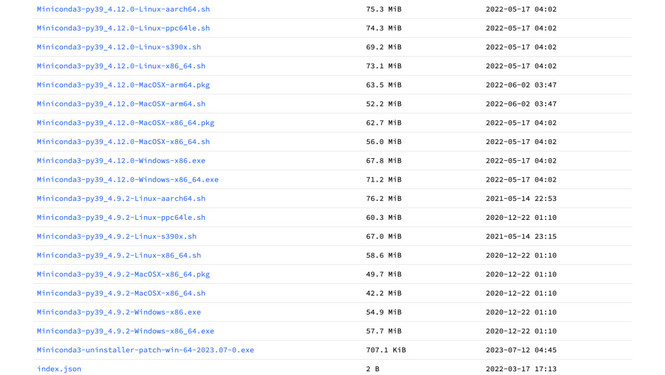Select Miniconda3-py39_4.12.0-Linux-x86_64.sh installer

point(121,66)
